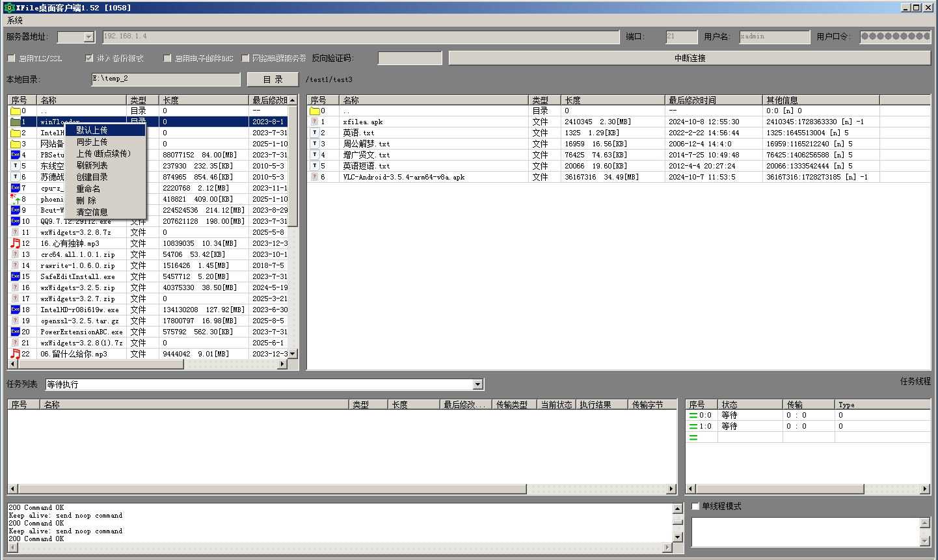
Task: Click the music icon for 06.留什么给你.mp3
Action: point(16,354)
